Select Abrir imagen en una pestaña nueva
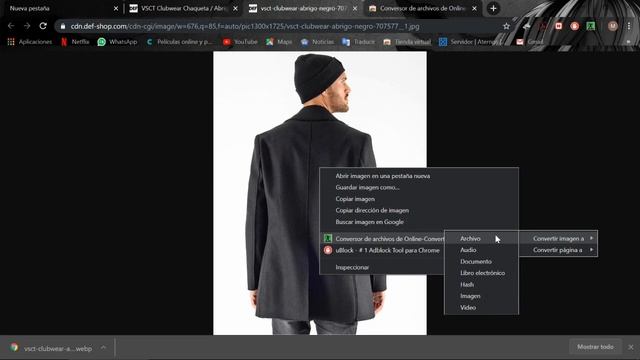The image size is (640, 360). coord(419,176)
